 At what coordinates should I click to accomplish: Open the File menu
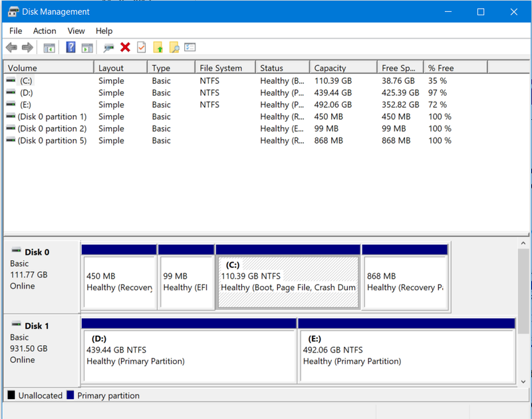pos(15,31)
